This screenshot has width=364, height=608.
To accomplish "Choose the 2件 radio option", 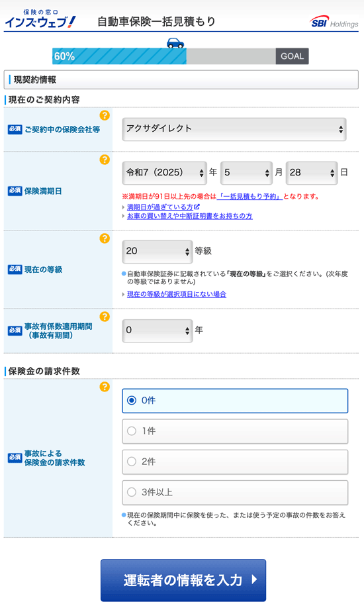I will (235, 462).
